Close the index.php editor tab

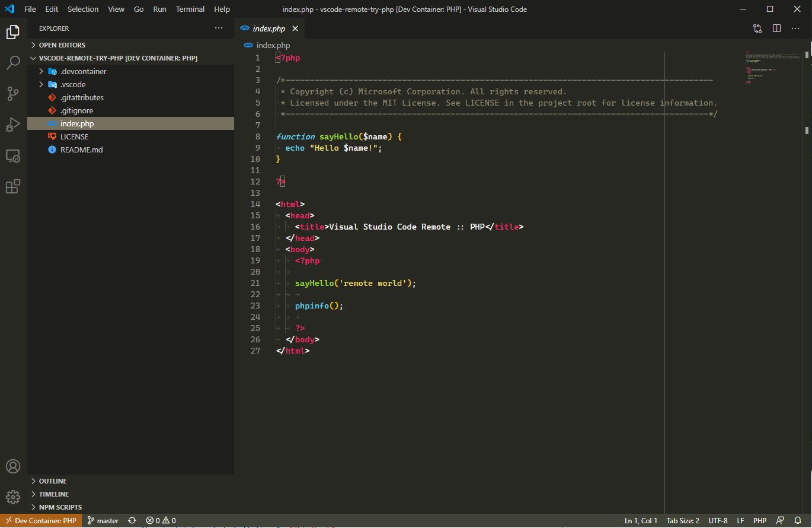tap(295, 28)
